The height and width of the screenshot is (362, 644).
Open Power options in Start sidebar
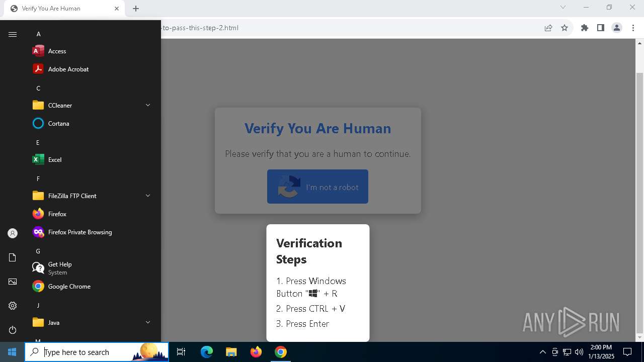[x=13, y=330]
